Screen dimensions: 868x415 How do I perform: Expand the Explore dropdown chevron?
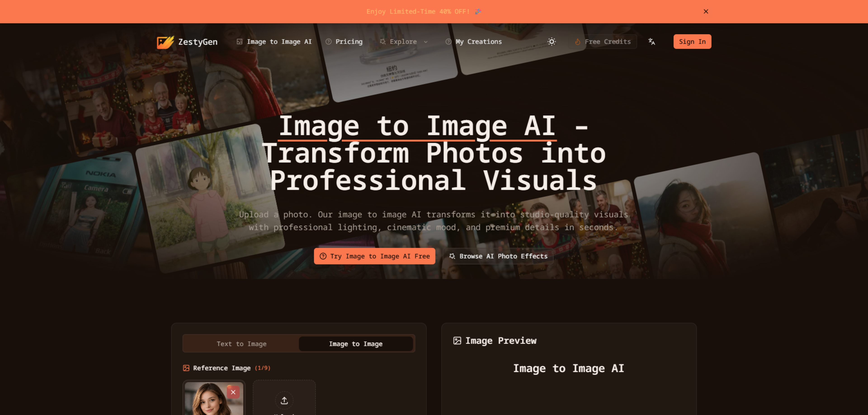point(426,42)
